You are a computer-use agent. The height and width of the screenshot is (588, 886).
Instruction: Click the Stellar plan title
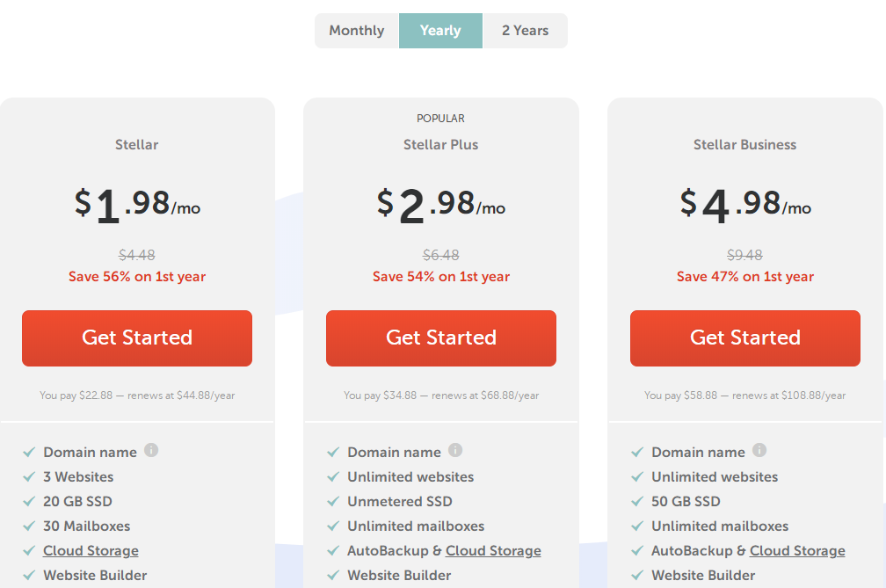coord(137,145)
